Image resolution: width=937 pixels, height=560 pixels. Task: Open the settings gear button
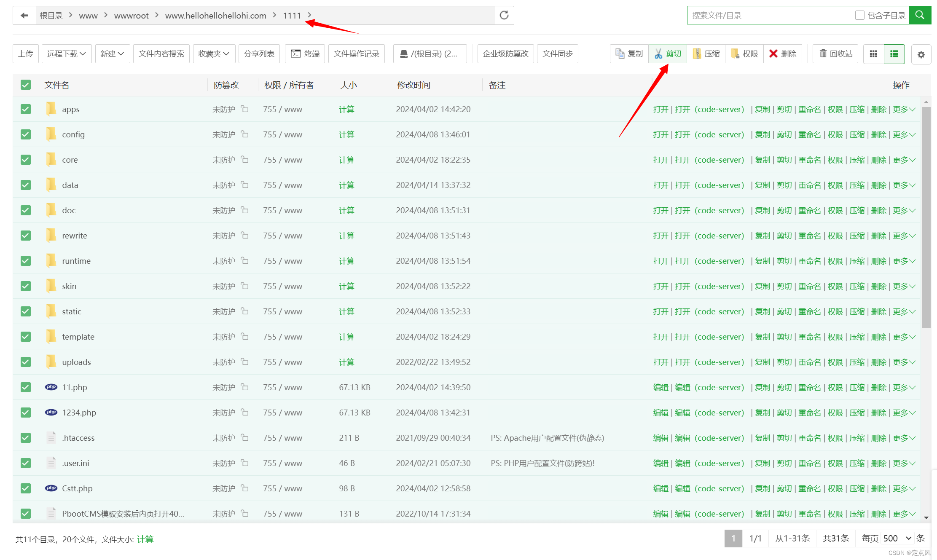[x=921, y=54]
